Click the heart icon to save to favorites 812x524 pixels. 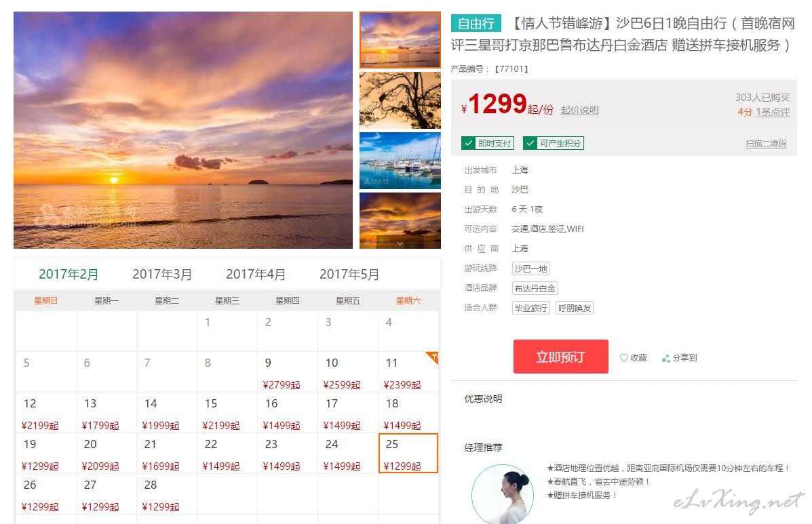tap(623, 357)
